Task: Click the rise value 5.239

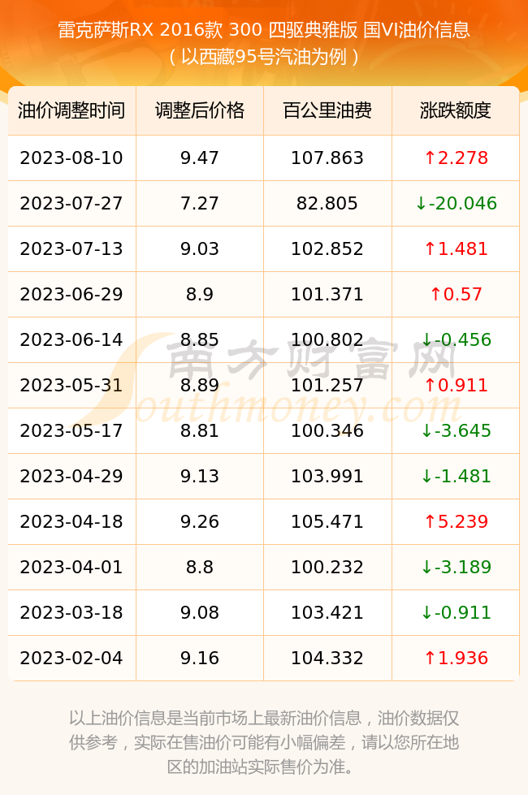Action: click(x=456, y=521)
